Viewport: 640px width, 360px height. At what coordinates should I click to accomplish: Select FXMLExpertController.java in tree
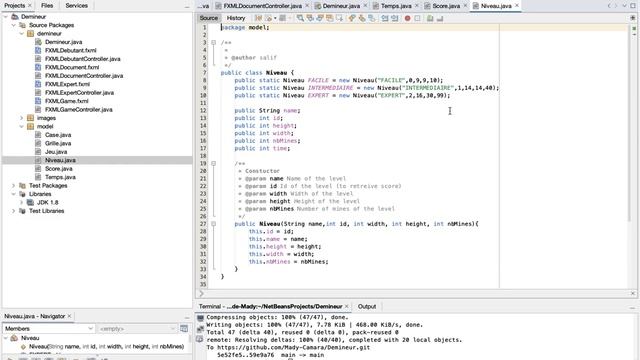coord(79,93)
